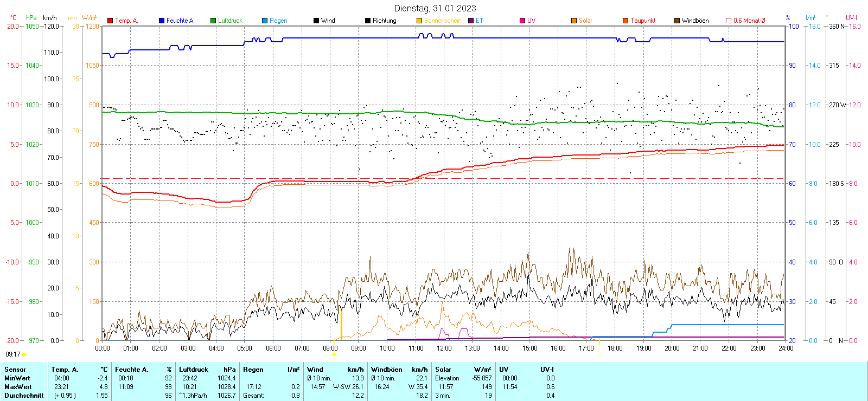
Task: Click the yellow sunrise marker below the time axis
Action: click(334, 354)
